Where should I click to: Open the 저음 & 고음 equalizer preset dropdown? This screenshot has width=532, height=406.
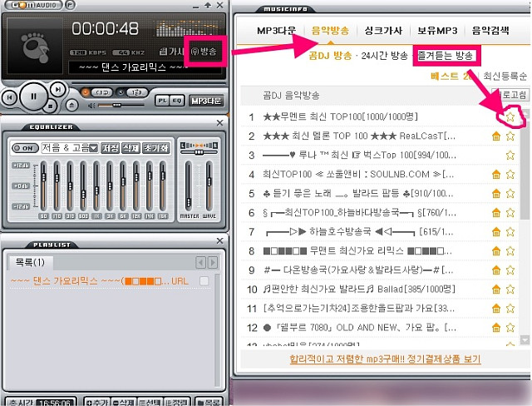70,148
